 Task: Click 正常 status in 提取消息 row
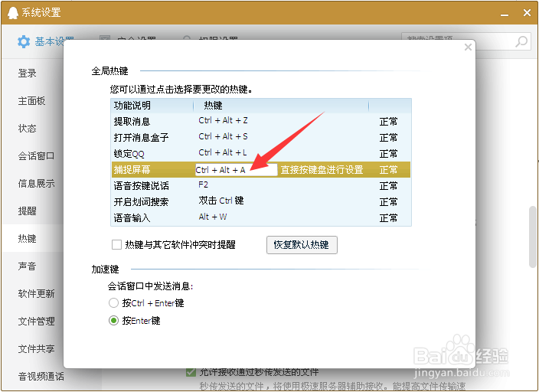388,122
